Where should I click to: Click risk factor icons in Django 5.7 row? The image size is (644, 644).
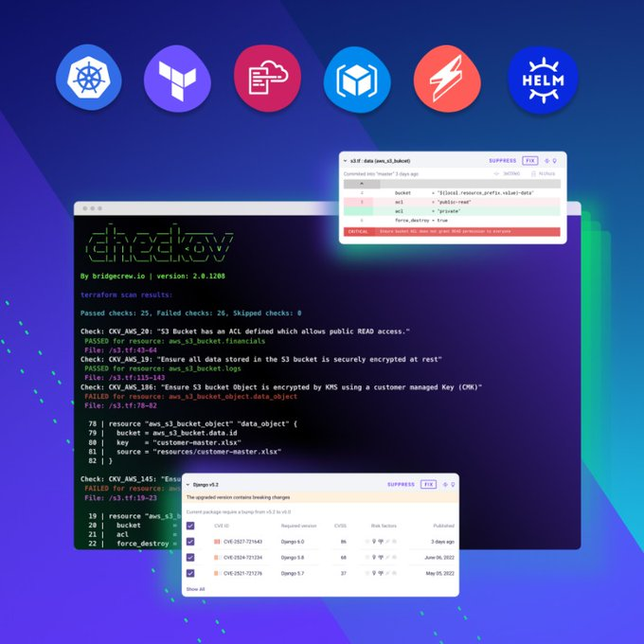click(x=381, y=573)
